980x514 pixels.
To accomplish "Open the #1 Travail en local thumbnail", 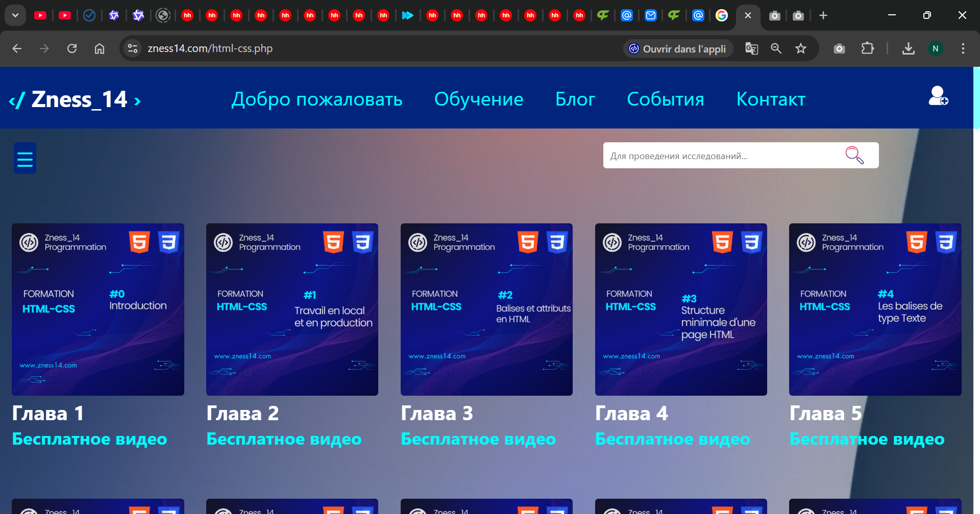I will click(x=292, y=310).
